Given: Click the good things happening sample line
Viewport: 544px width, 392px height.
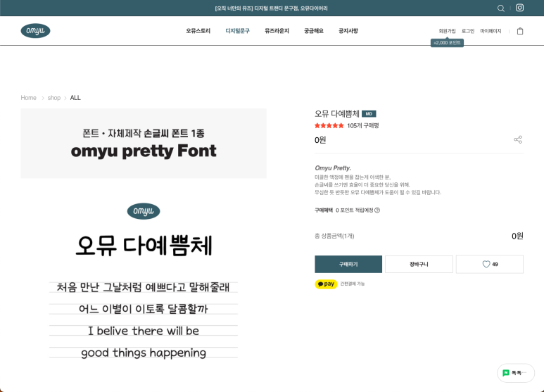Looking at the screenshot, I should coord(144,353).
